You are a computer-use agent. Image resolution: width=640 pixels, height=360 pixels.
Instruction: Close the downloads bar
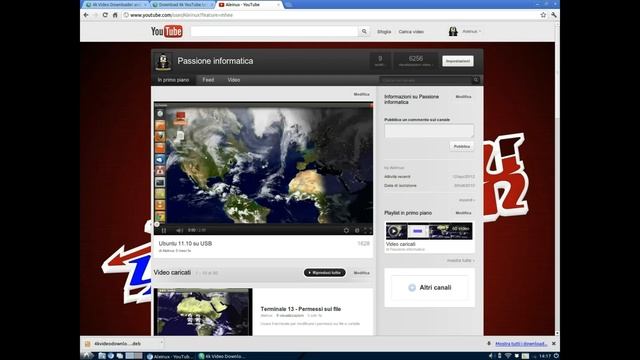point(554,344)
